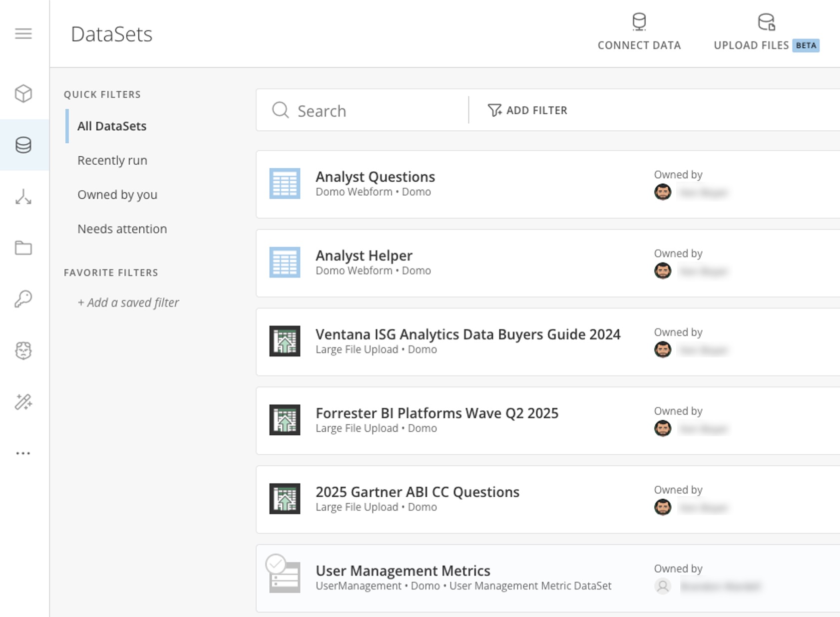This screenshot has height=617, width=840.
Task: Open the hamburger navigation menu
Action: tap(23, 33)
